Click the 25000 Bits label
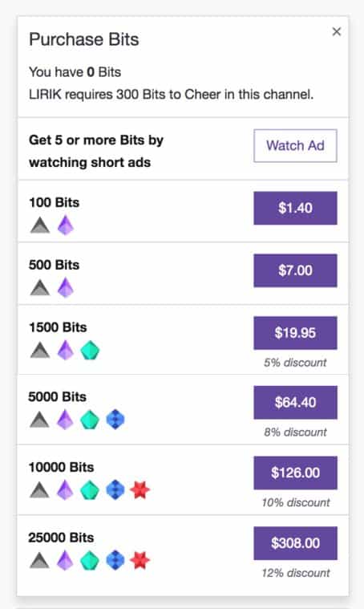Screen dimensions: 364x609 61,538
